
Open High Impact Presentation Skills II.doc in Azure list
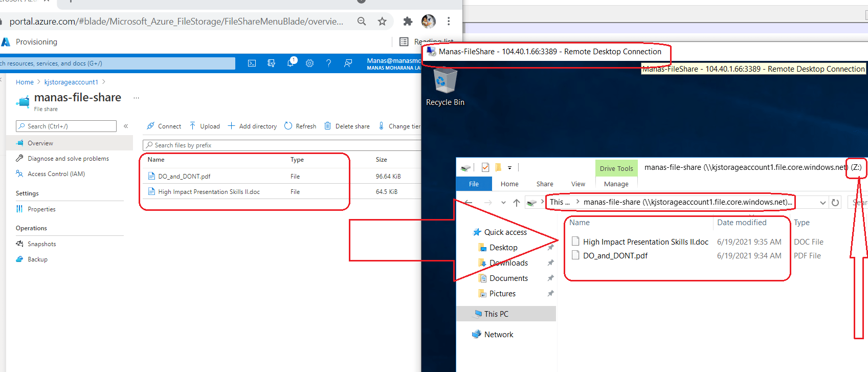tap(209, 192)
